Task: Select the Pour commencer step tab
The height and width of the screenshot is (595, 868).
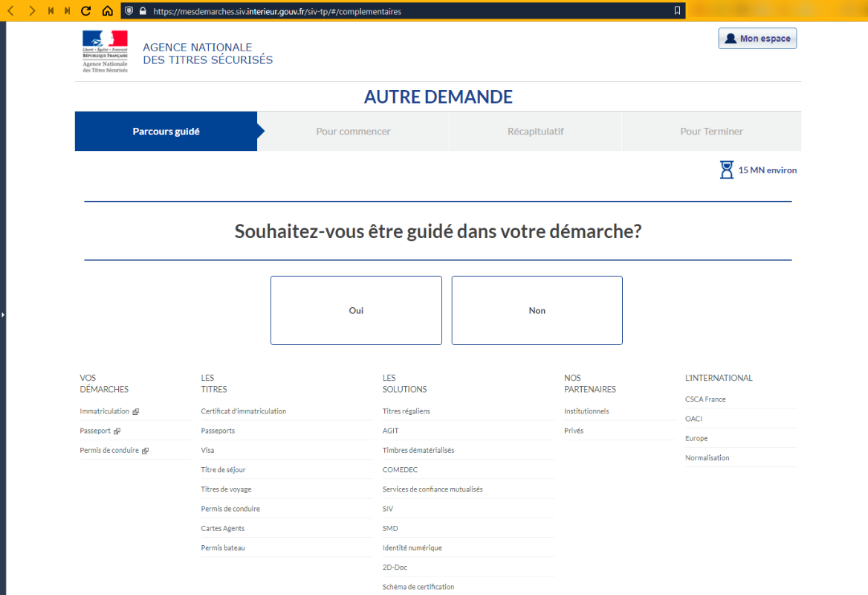Action: [x=353, y=132]
